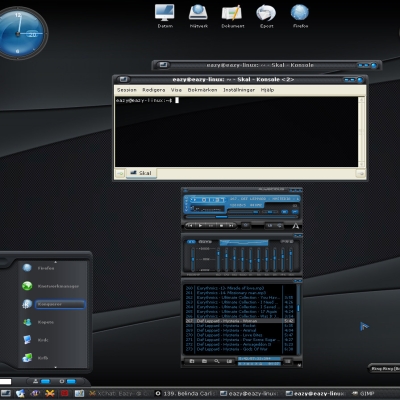
Task: Open the Redigera menu in Konsole
Action: coord(154,90)
